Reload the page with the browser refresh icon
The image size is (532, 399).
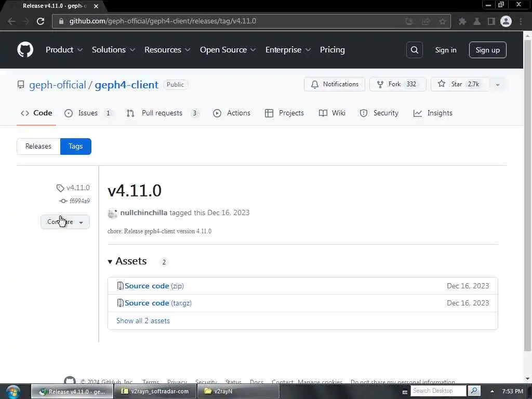[x=41, y=21]
